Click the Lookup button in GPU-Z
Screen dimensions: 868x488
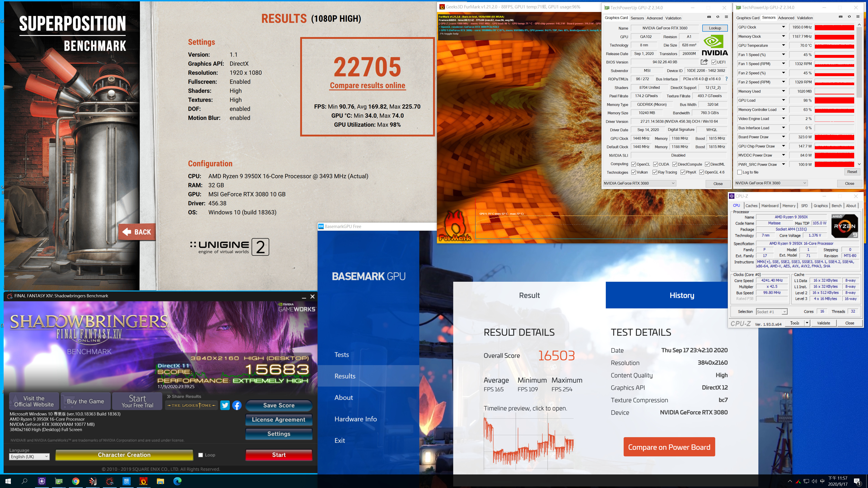coord(715,28)
